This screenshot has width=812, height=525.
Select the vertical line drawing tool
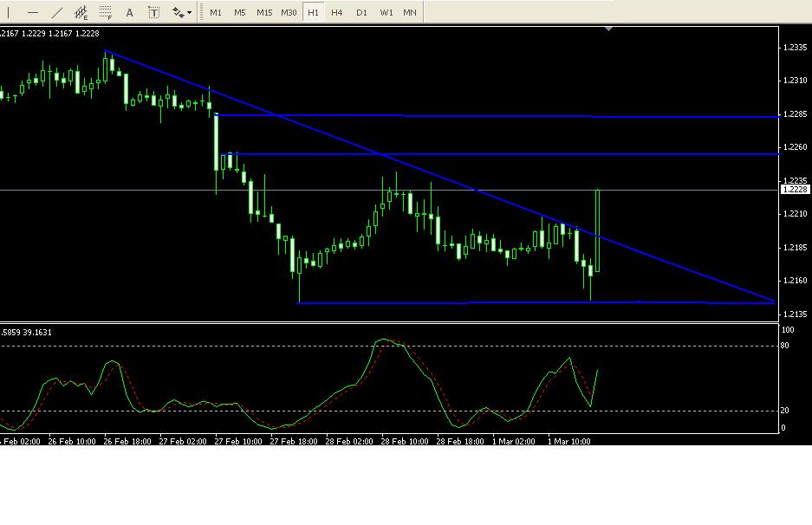[x=9, y=12]
